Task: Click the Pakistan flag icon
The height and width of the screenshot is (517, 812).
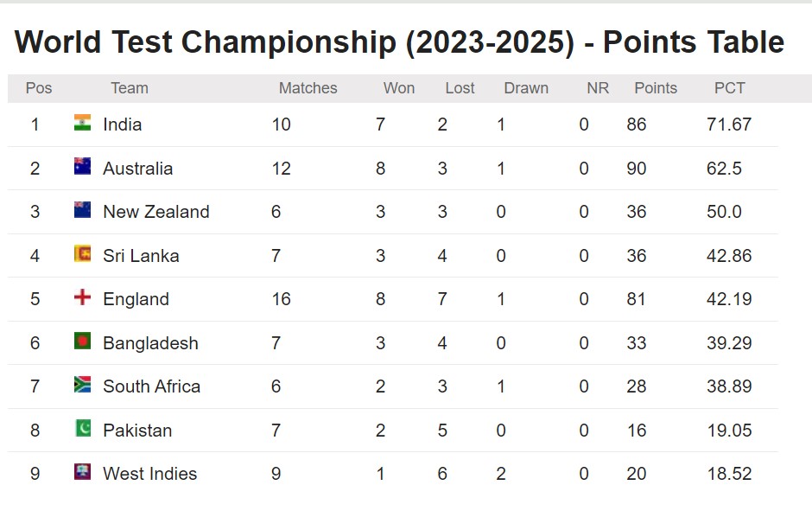Action: coord(83,429)
